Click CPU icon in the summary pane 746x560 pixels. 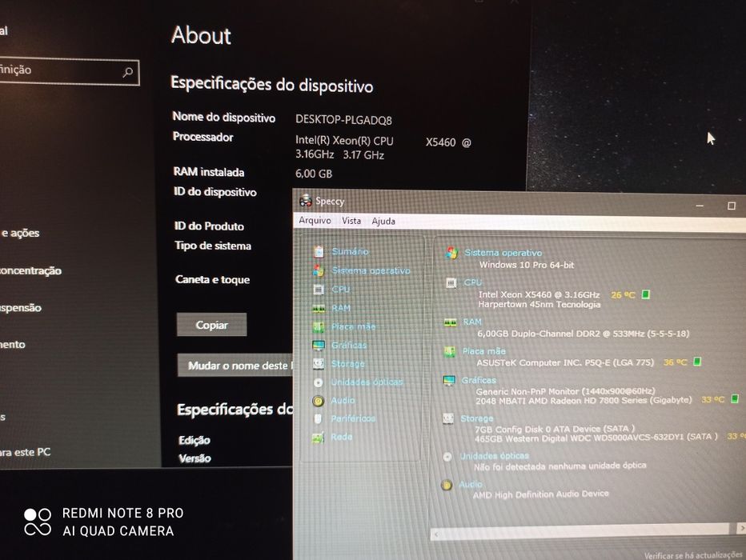tap(451, 283)
